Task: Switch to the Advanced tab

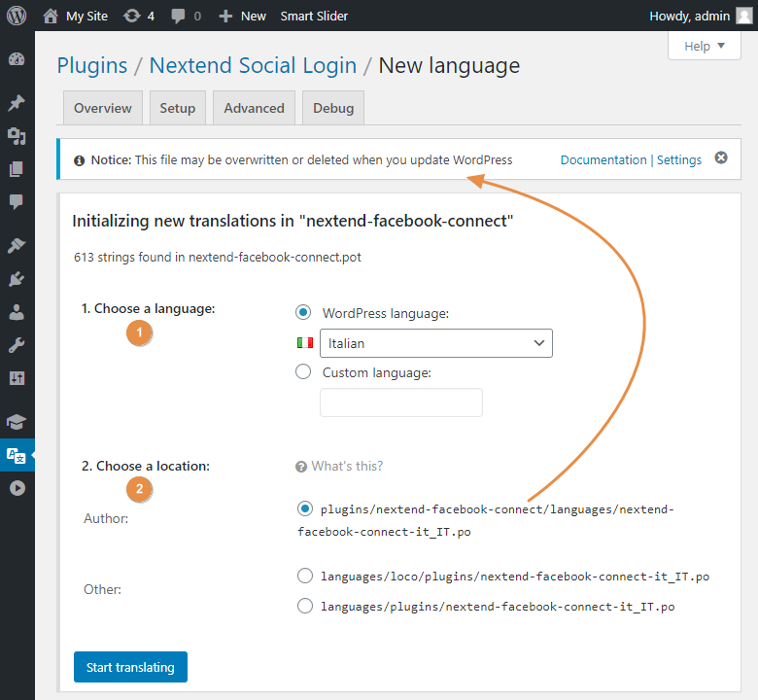Action: click(x=254, y=108)
